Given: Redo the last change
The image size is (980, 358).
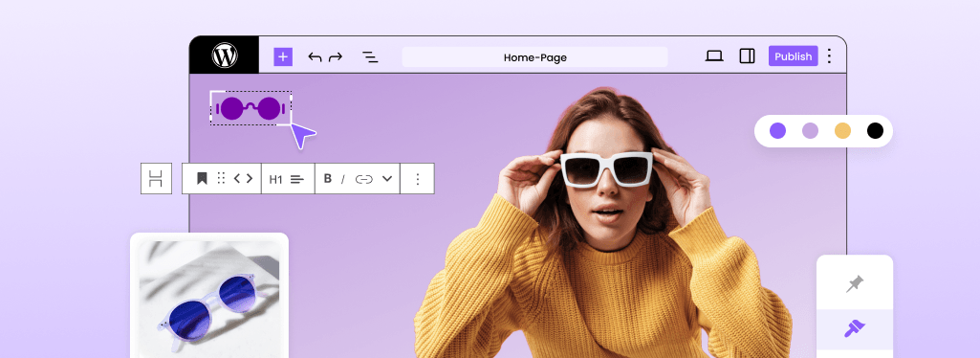Looking at the screenshot, I should pyautogui.click(x=336, y=57).
